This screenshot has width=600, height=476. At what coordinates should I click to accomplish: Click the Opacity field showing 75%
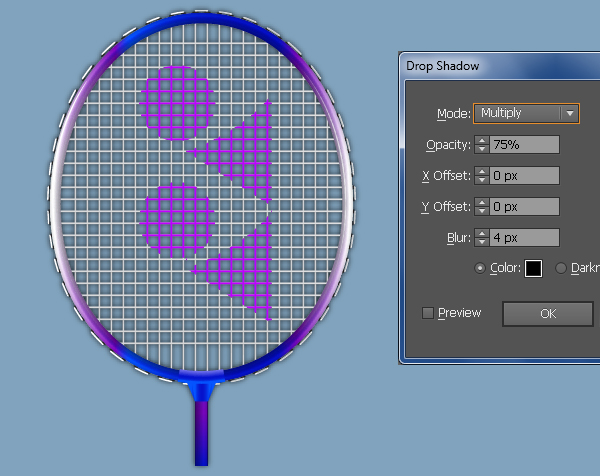525,145
